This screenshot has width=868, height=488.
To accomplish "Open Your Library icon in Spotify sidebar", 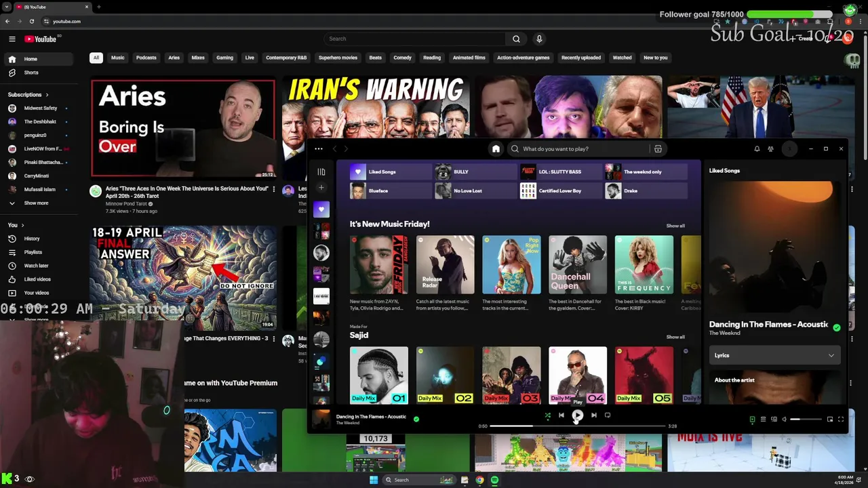I will point(321,172).
